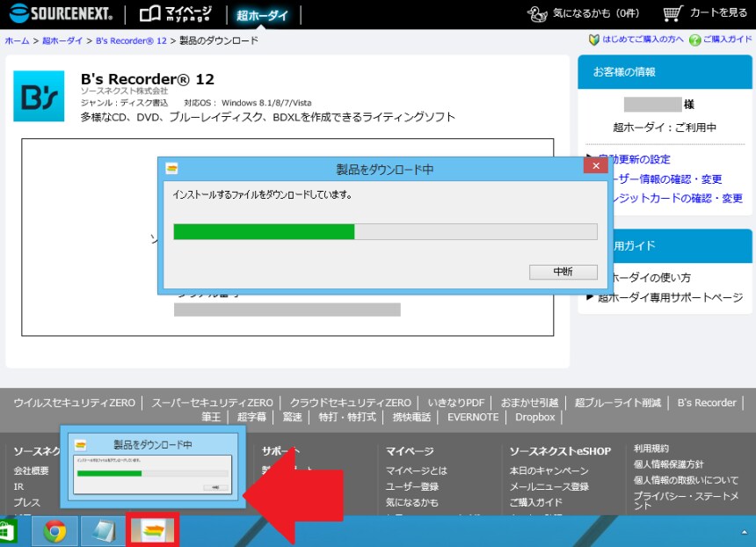Click the B's Recorder product icon
Viewport: 756px width, 547px height.
39,96
